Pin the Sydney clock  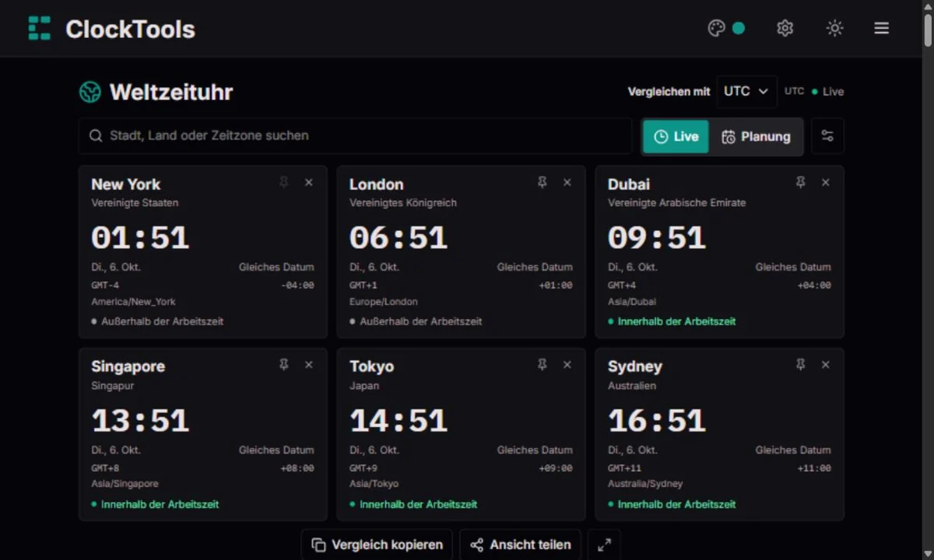point(800,364)
